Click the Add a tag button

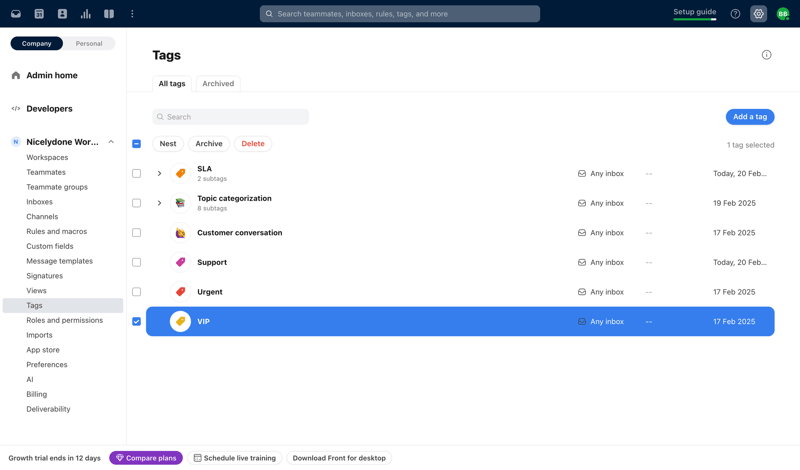[x=750, y=117]
